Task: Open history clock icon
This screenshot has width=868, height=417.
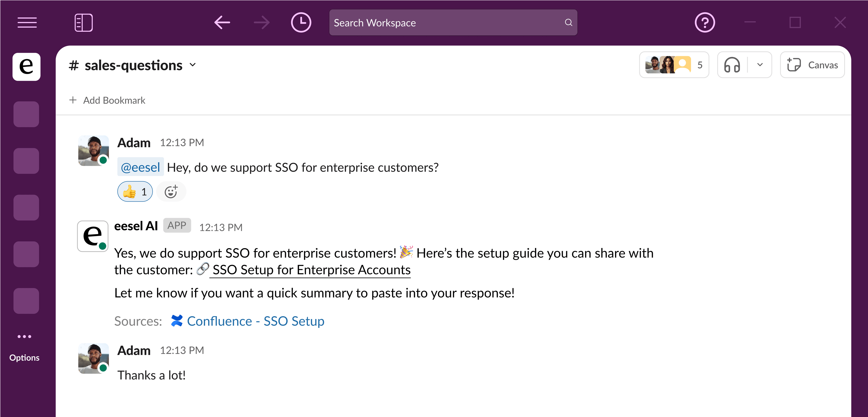Action: [301, 23]
